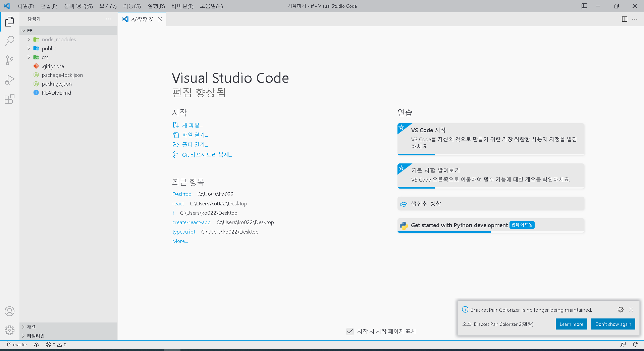
Task: Open the .gitignore file
Action: (68, 66)
